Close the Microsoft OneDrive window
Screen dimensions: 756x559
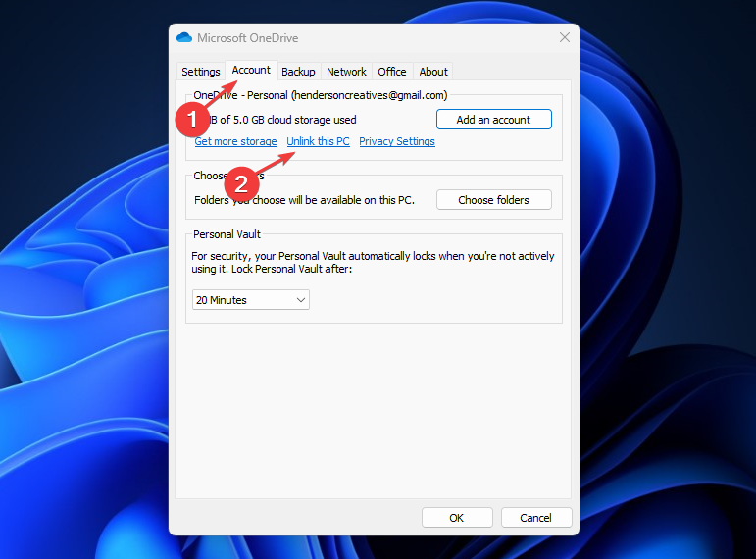565,37
